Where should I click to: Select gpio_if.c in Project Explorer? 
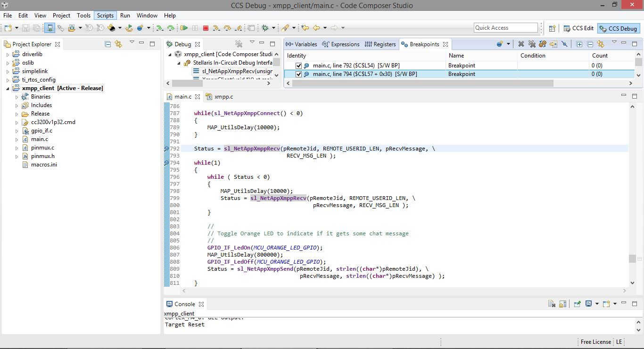pyautogui.click(x=41, y=131)
